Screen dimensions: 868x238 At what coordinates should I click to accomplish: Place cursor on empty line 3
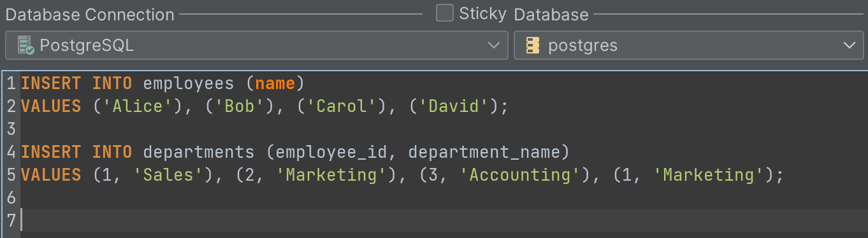point(440,129)
